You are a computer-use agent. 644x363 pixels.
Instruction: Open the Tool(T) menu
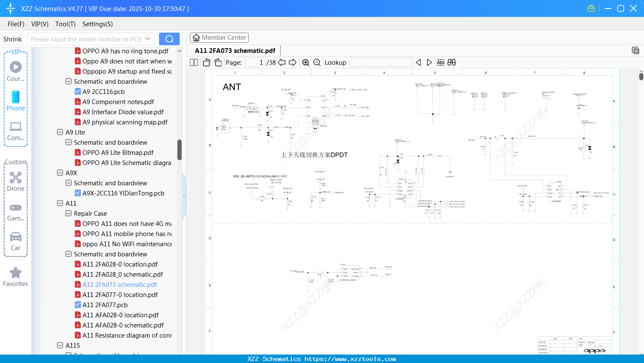[66, 24]
